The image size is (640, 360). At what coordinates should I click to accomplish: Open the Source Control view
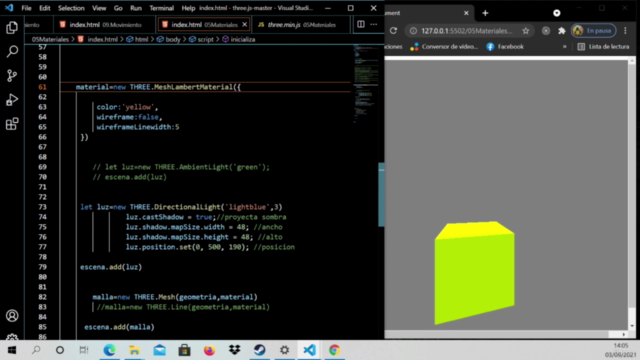pyautogui.click(x=12, y=76)
